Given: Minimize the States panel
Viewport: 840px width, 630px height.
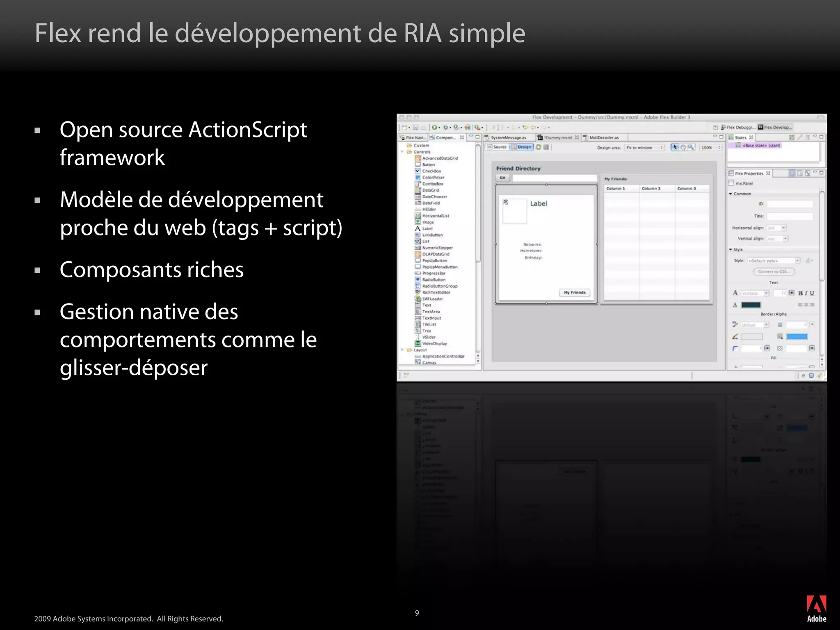Looking at the screenshot, I should coord(815,137).
